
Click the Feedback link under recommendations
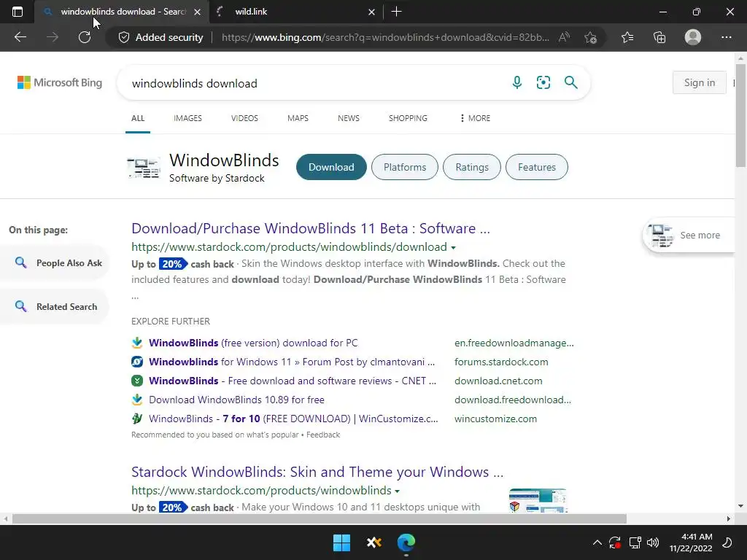pyautogui.click(x=323, y=435)
